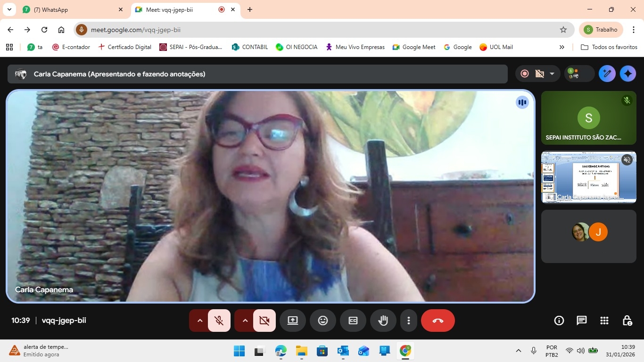
Task: Unmute the microphone
Action: pos(219,321)
